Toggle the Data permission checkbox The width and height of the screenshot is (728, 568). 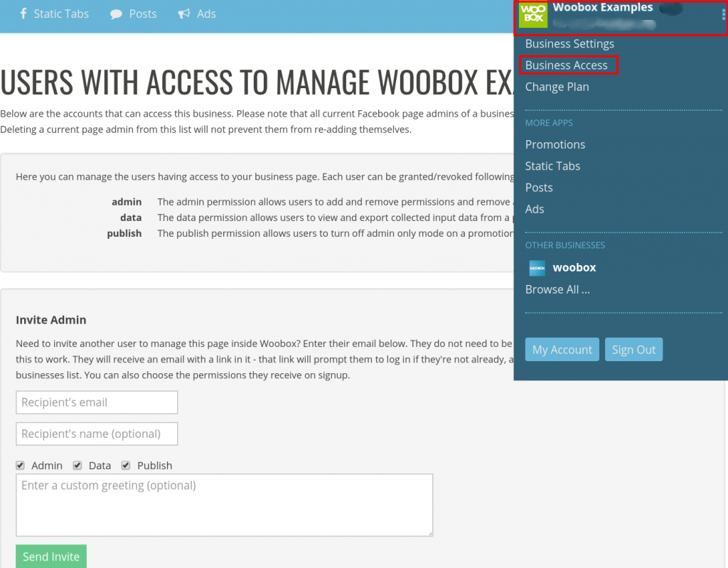pos(77,465)
